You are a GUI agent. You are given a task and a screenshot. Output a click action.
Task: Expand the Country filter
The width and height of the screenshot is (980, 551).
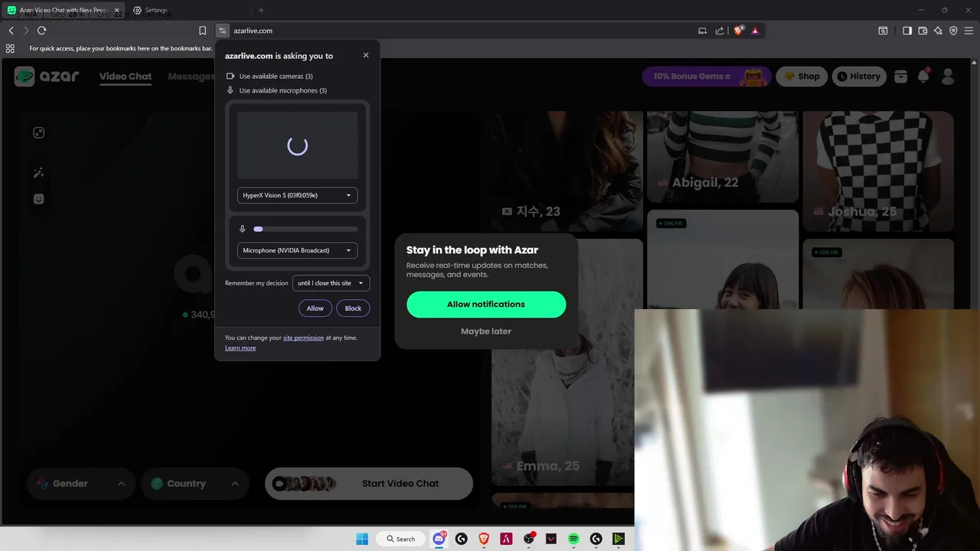tap(195, 484)
